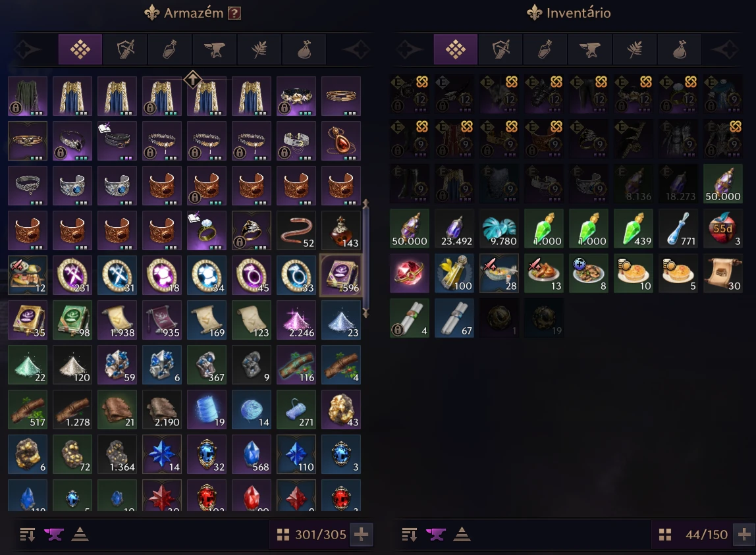Select the purple book stack of 596
The image size is (756, 555).
341,275
